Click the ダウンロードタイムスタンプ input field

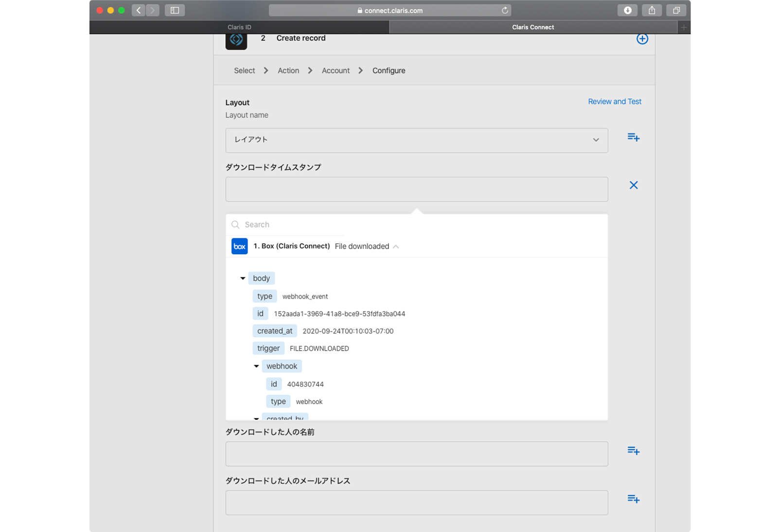(x=416, y=189)
